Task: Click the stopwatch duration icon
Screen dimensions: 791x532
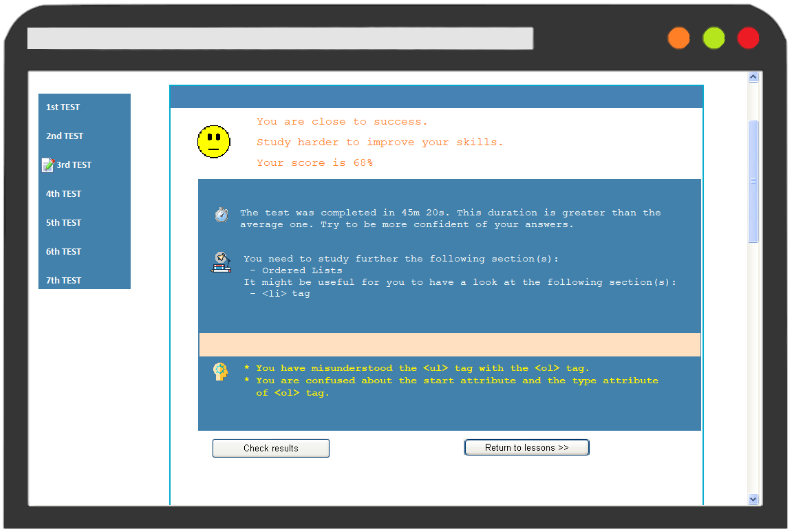Action: pos(222,215)
